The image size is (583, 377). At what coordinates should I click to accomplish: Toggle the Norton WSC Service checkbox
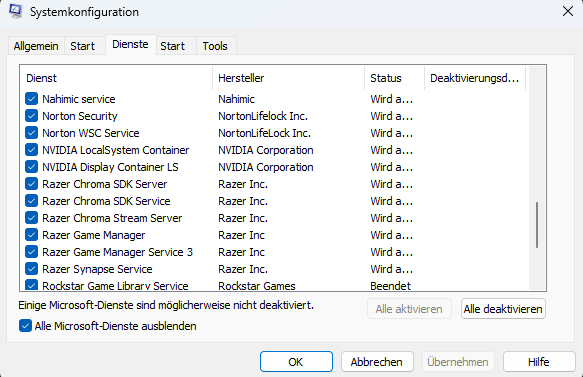[x=32, y=133]
